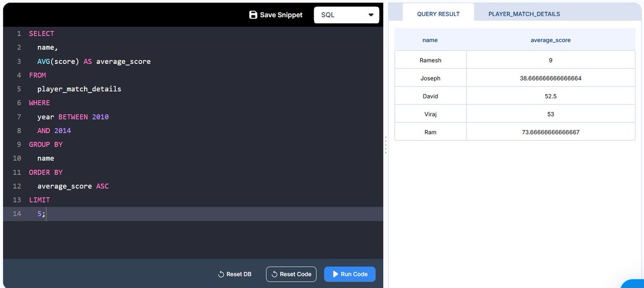Click the GROUP BY keyword line

click(46, 145)
